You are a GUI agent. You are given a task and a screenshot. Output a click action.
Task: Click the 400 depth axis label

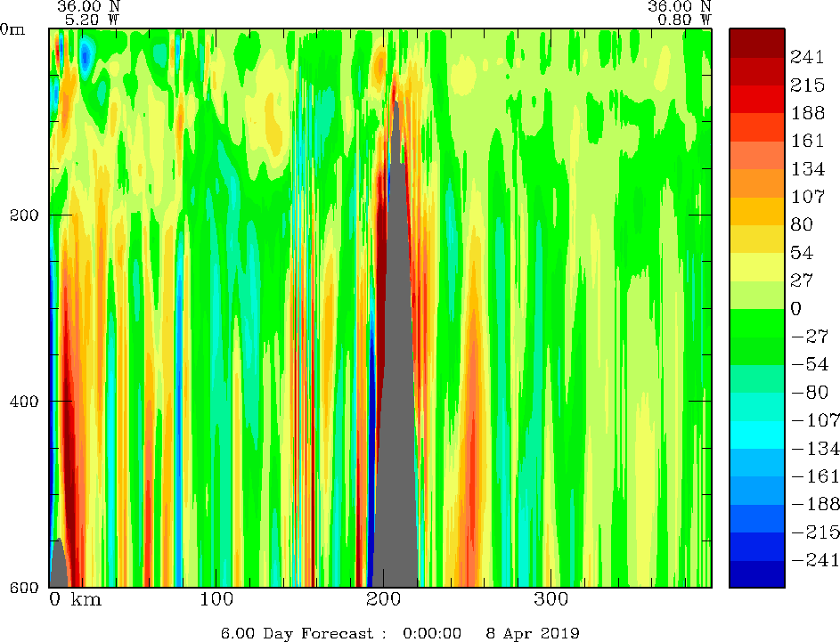24,401
